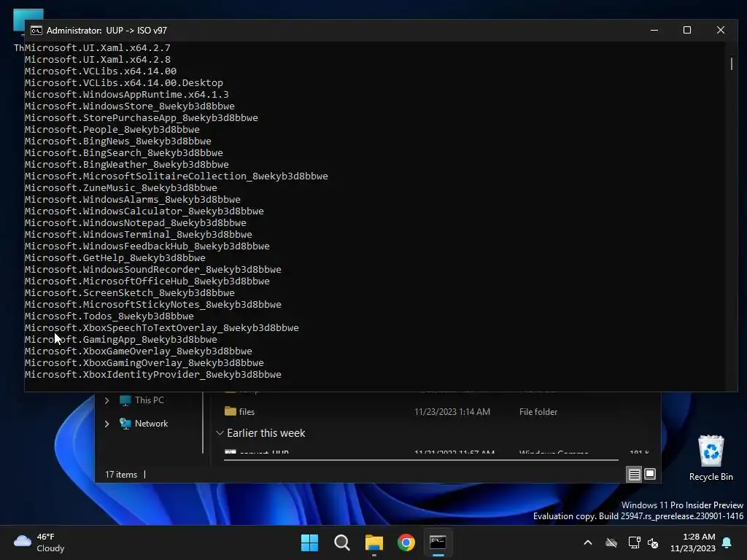The image size is (747, 560).
Task: Click File folder type cell in Explorer
Action: point(538,412)
